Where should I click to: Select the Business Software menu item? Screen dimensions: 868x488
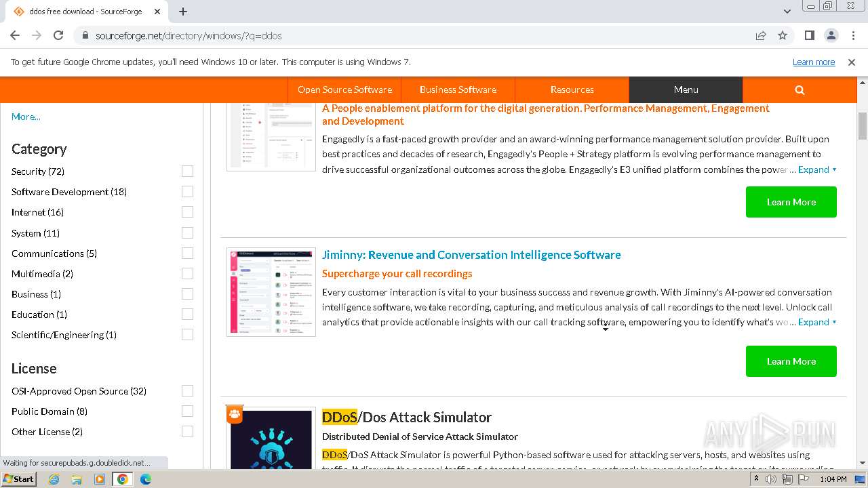(x=458, y=89)
